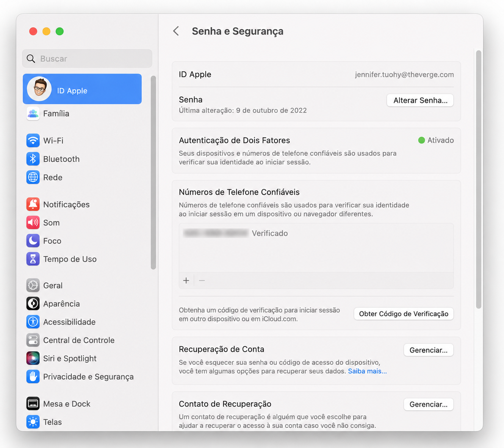Image resolution: width=504 pixels, height=448 pixels.
Task: Click the main panel scrollbar
Action: (479, 179)
